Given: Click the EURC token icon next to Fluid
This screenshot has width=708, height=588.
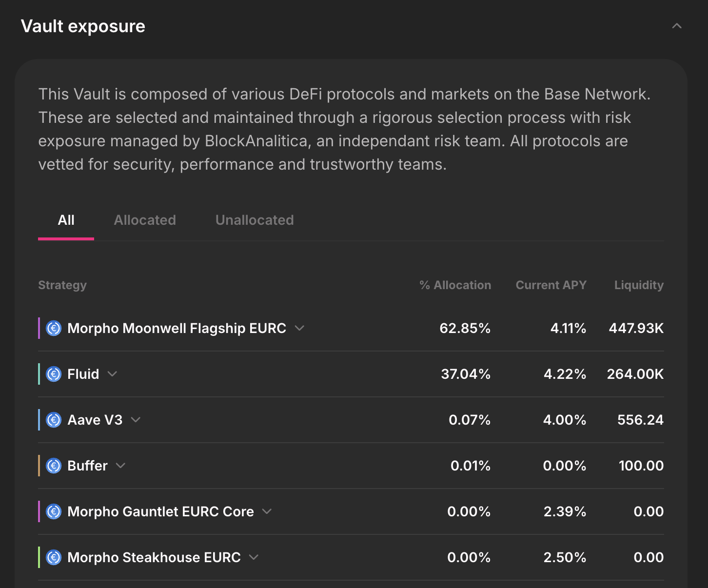Looking at the screenshot, I should point(54,374).
